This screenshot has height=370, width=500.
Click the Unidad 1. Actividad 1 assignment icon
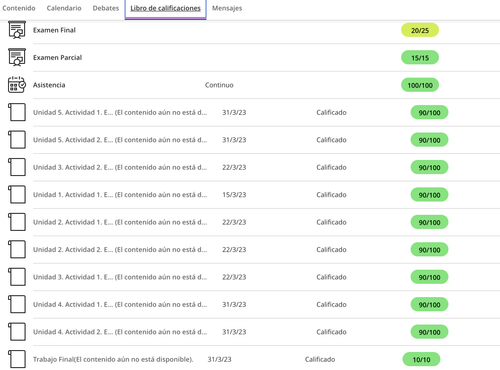click(17, 194)
